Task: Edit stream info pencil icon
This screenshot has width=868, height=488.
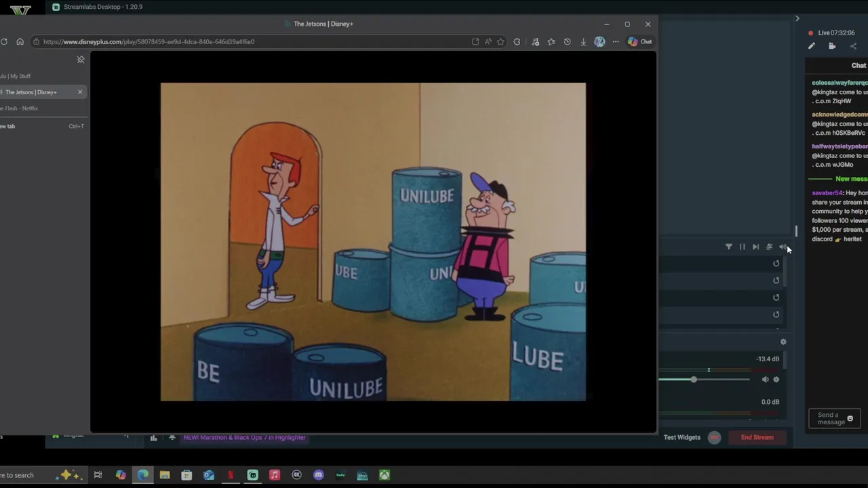Action: click(x=812, y=46)
